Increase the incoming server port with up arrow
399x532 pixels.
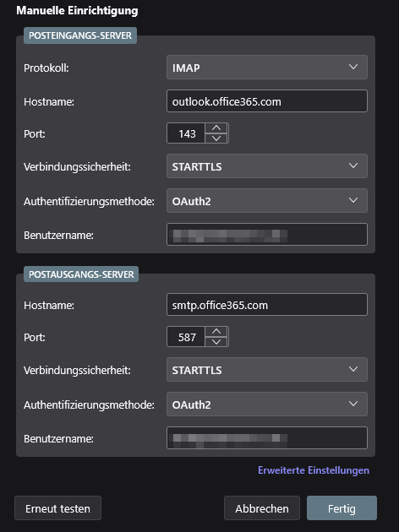216,128
